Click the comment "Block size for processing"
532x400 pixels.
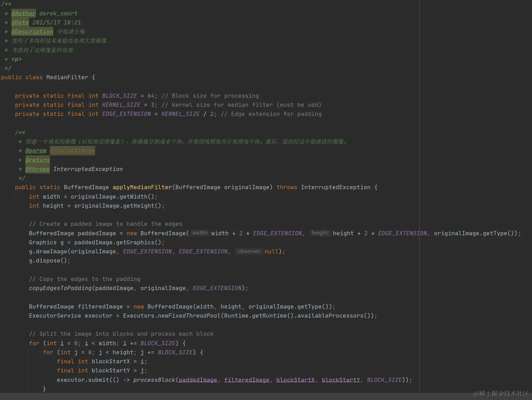click(x=210, y=96)
